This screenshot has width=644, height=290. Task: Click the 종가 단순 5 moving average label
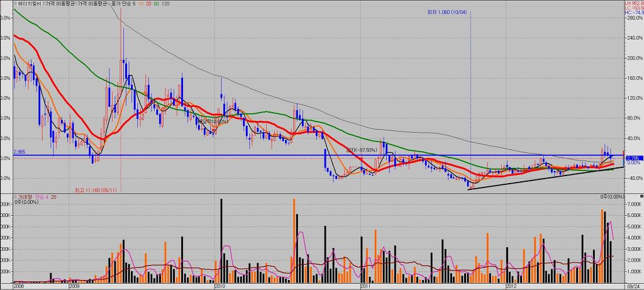(124, 3)
